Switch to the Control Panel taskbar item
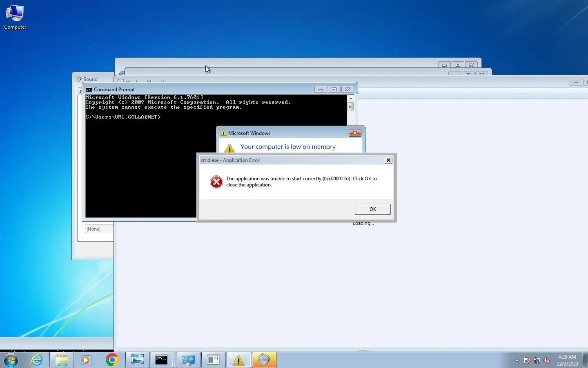The width and height of the screenshot is (588, 368). [x=188, y=360]
